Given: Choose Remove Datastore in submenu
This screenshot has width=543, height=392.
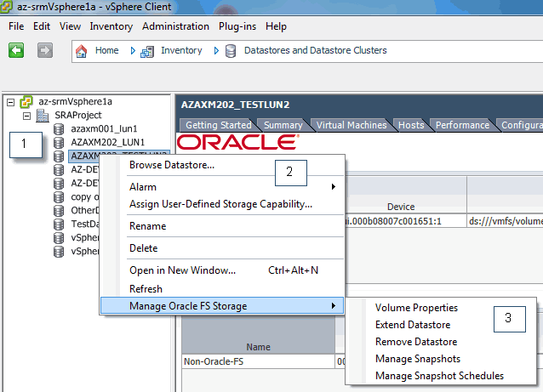Looking at the screenshot, I should 416,342.
